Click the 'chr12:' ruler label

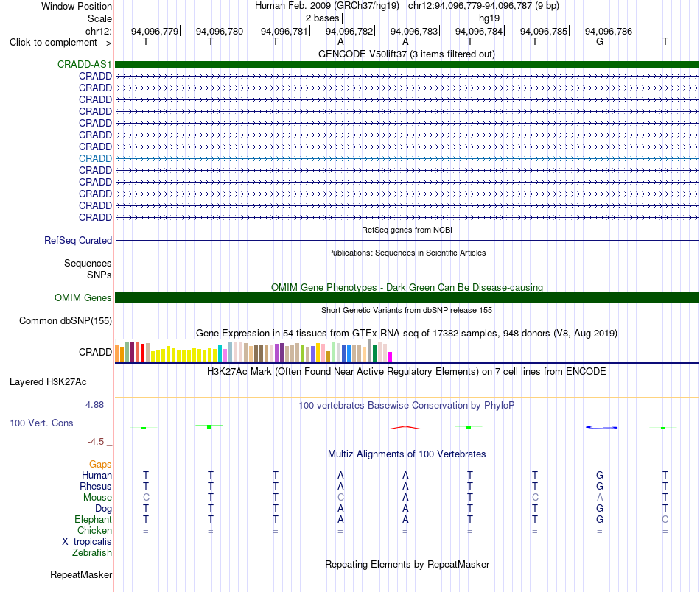[x=99, y=31]
